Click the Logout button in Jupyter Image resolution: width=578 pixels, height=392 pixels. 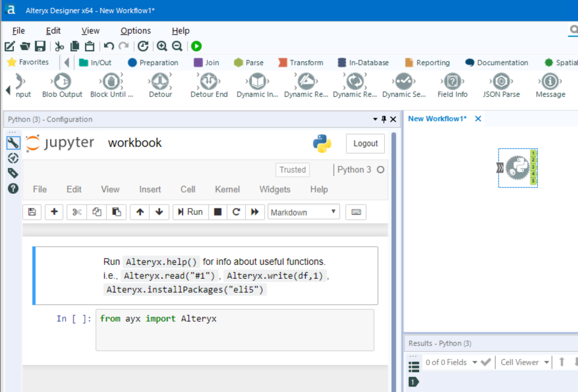[365, 143]
